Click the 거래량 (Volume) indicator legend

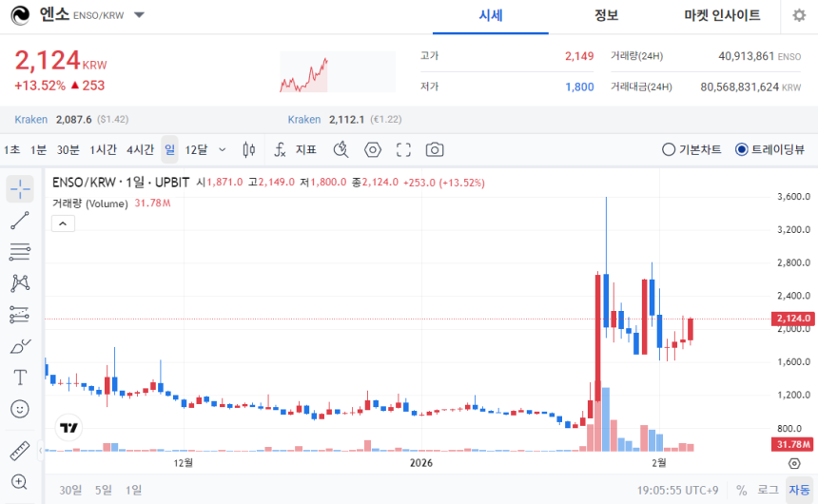pyautogui.click(x=89, y=204)
